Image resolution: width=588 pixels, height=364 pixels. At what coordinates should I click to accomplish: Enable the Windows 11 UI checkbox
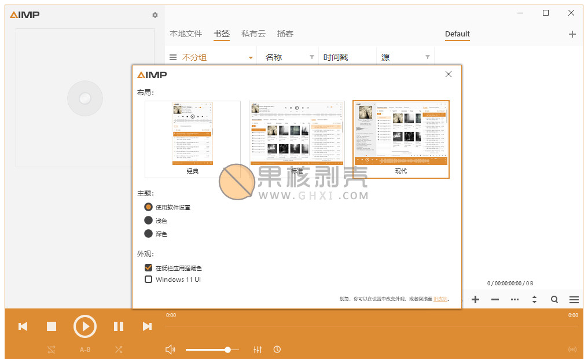[x=149, y=280]
